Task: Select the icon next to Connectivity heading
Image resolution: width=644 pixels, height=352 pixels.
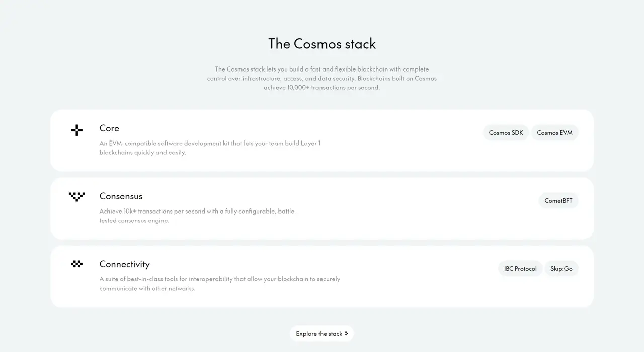Action: point(76,264)
